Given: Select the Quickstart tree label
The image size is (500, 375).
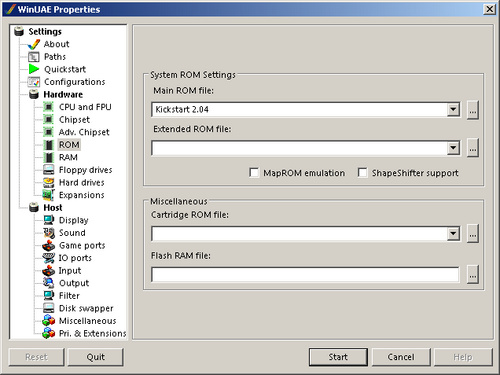Looking at the screenshot, I should (65, 69).
